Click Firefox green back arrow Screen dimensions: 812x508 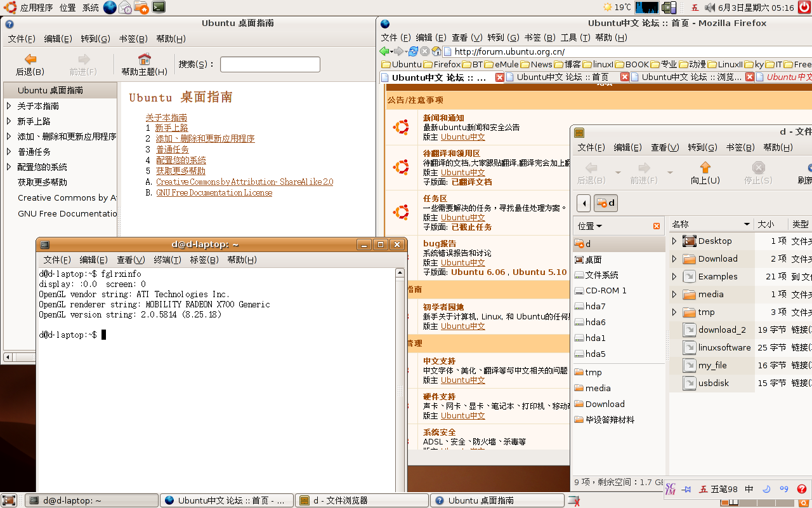[384, 51]
